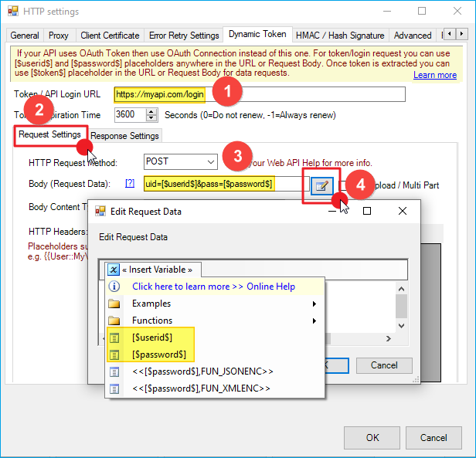476x458 pixels.
Task: Click the [?] help link beside Body
Action: click(129, 184)
